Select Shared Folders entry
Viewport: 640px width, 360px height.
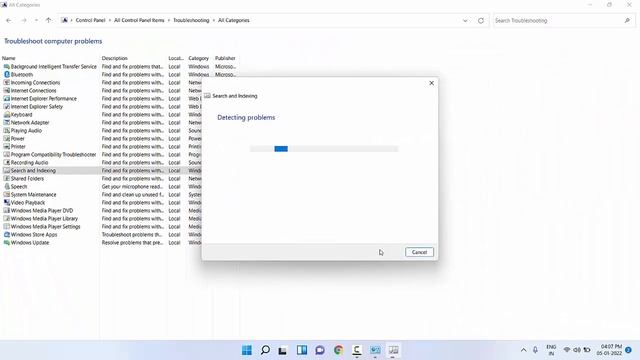(x=27, y=179)
